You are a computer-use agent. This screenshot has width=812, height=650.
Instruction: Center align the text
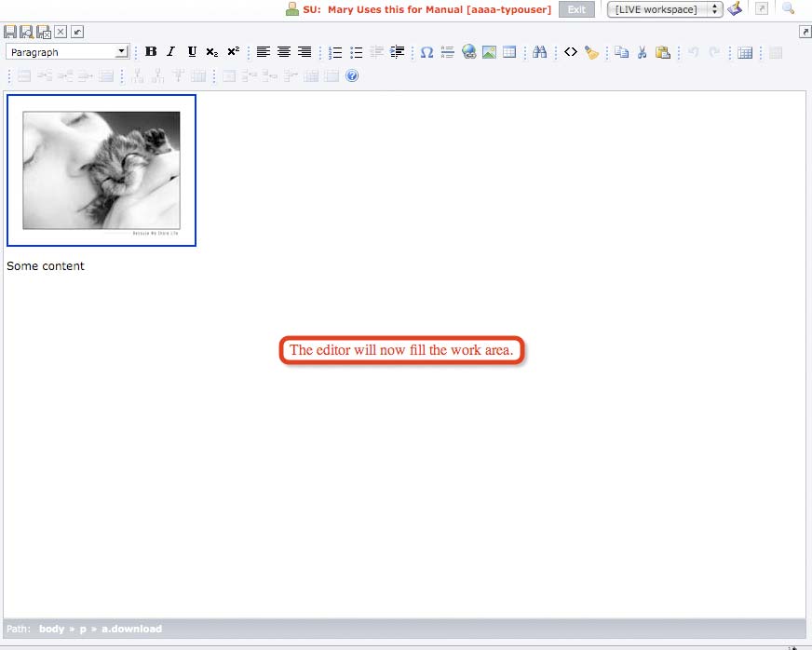284,52
